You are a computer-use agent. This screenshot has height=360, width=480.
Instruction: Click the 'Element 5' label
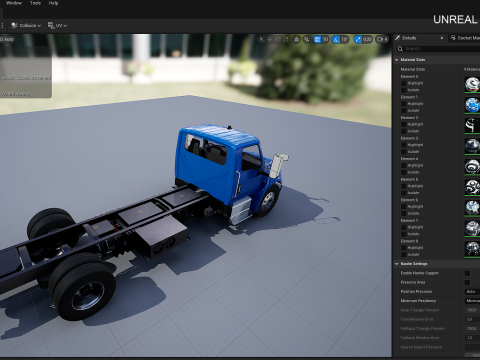click(x=409, y=179)
